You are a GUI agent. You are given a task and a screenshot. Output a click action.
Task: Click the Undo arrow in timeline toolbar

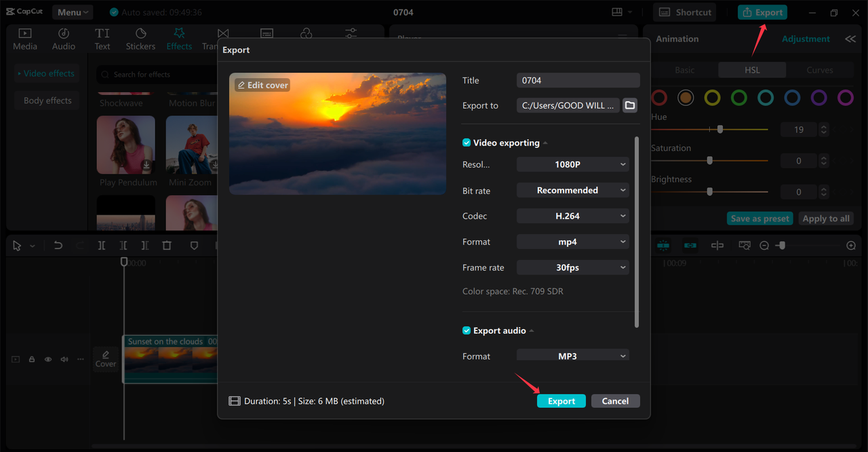coord(58,246)
